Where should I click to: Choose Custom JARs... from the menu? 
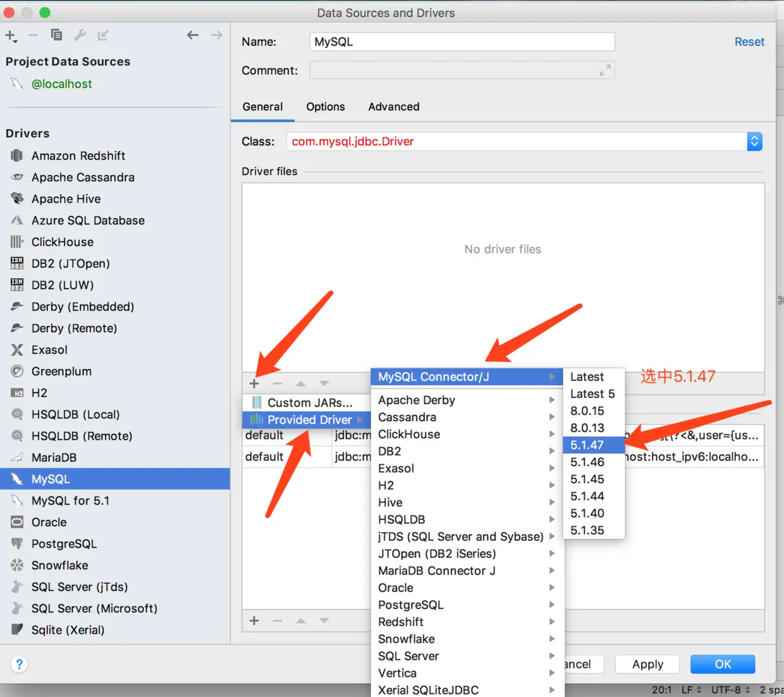click(307, 402)
